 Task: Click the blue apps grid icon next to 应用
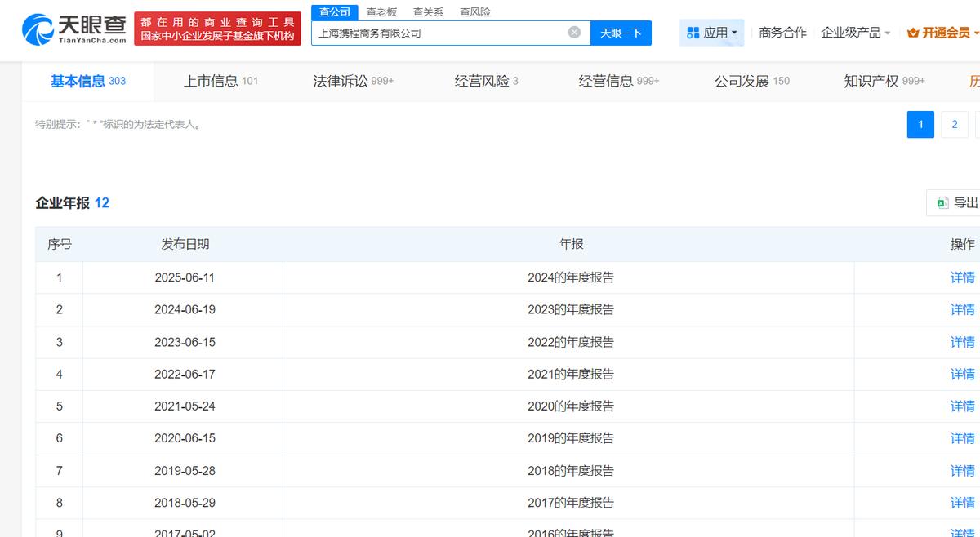693,33
